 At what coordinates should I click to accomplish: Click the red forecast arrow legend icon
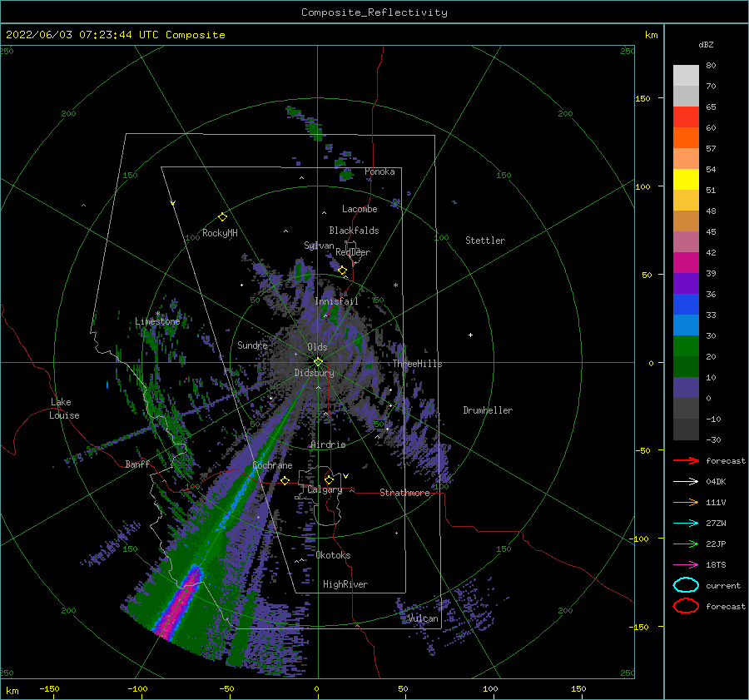point(686,460)
